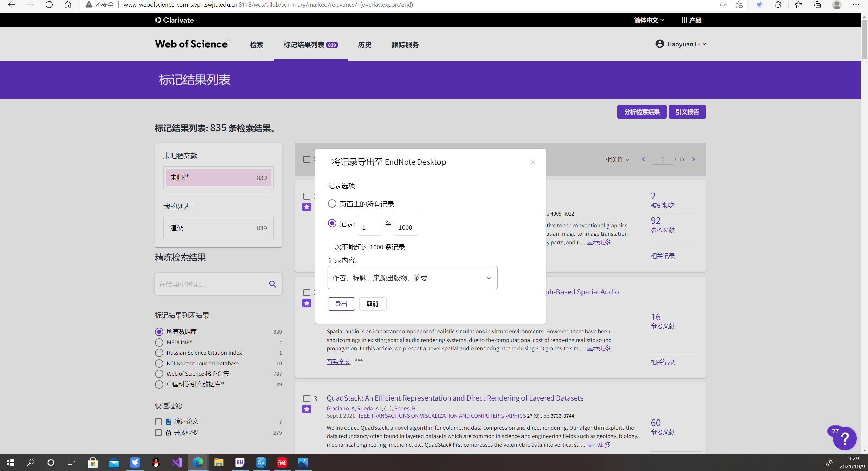The image size is (868, 471).
Task: Expand abstract of spatial audio record
Action: (x=599, y=348)
